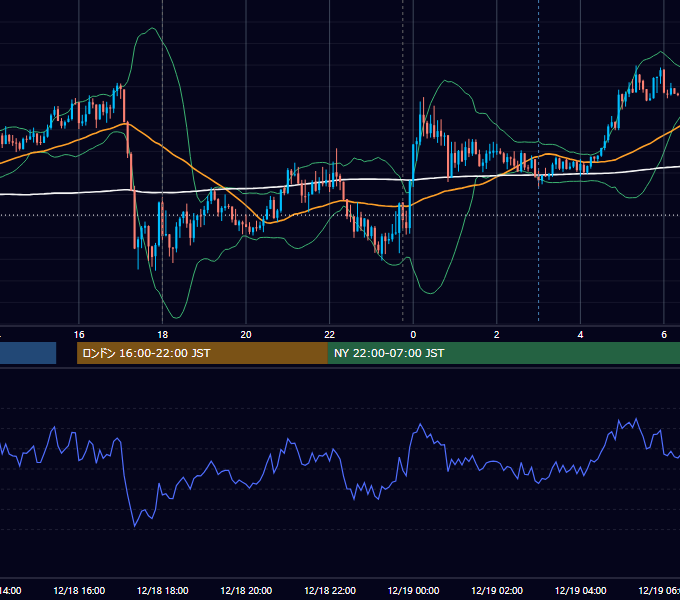
Task: Click hour label 4 on upper chart axis
Action: [580, 335]
